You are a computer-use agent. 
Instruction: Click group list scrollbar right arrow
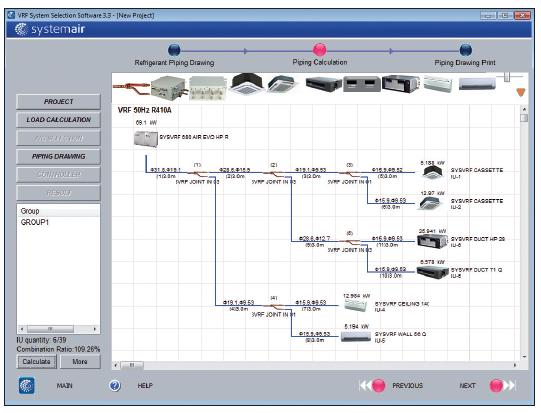click(x=95, y=329)
